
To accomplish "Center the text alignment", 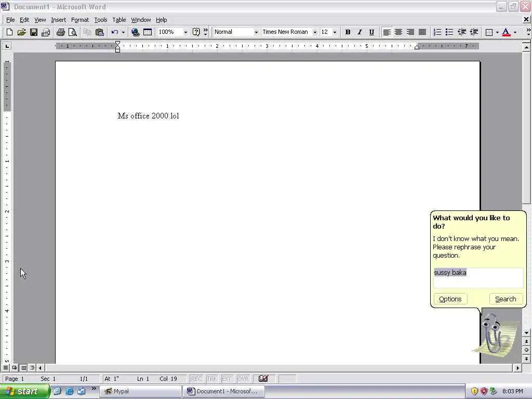I will tap(398, 32).
